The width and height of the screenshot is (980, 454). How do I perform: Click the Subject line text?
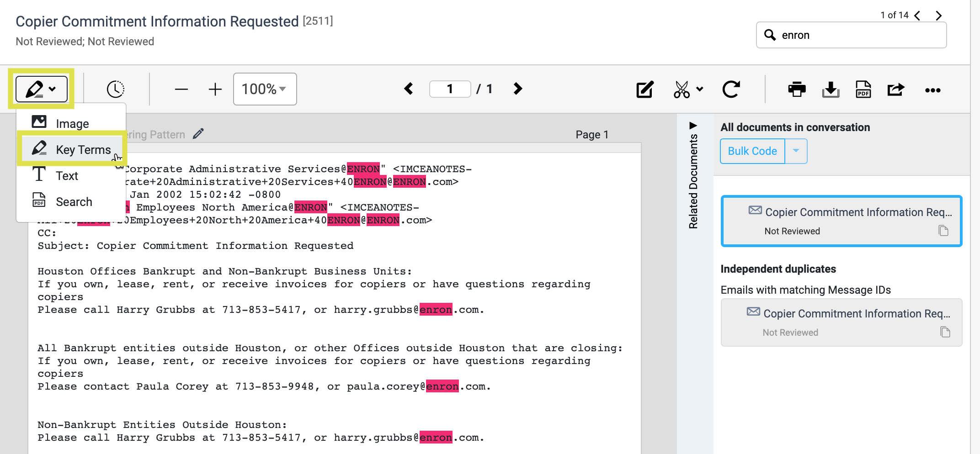[196, 246]
